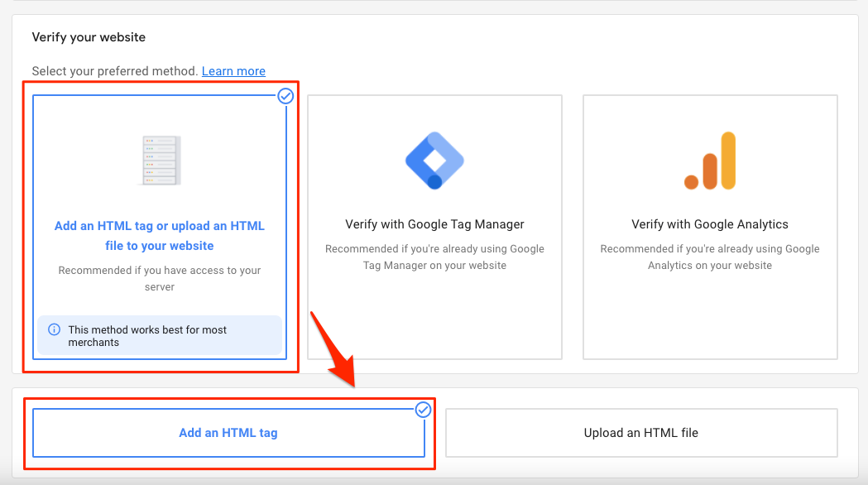Screen dimensions: 868x485
Task: Click the Tag Manager card description text
Action: point(434,257)
